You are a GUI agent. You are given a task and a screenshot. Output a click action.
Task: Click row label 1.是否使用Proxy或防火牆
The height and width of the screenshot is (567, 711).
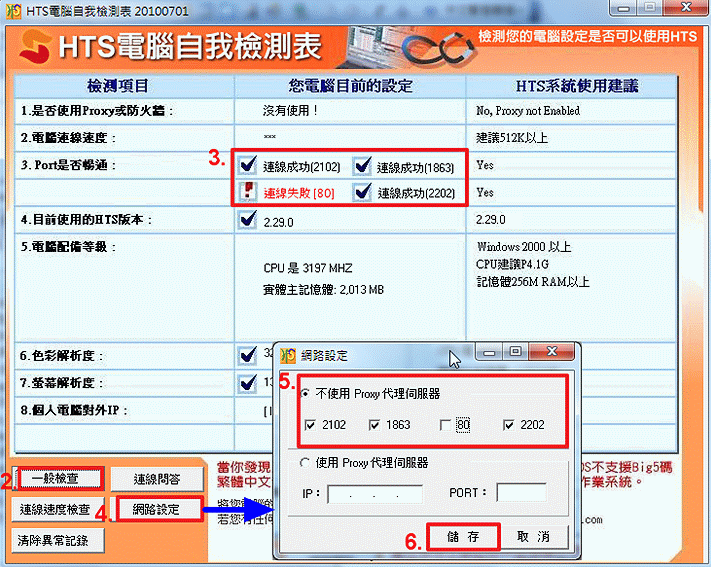(x=97, y=111)
